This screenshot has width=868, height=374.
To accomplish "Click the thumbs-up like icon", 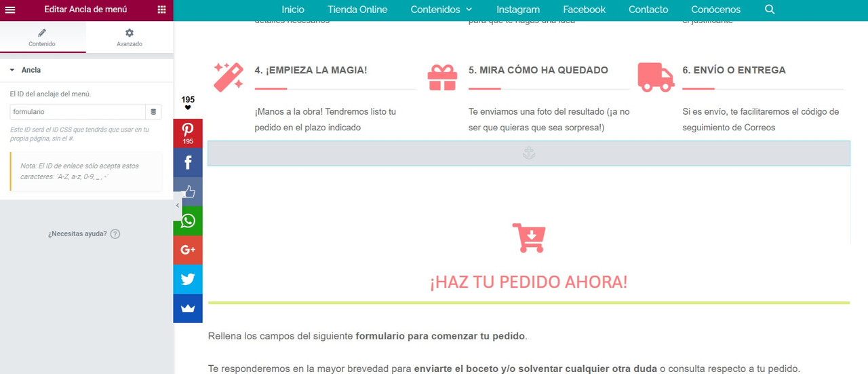I will tap(188, 191).
